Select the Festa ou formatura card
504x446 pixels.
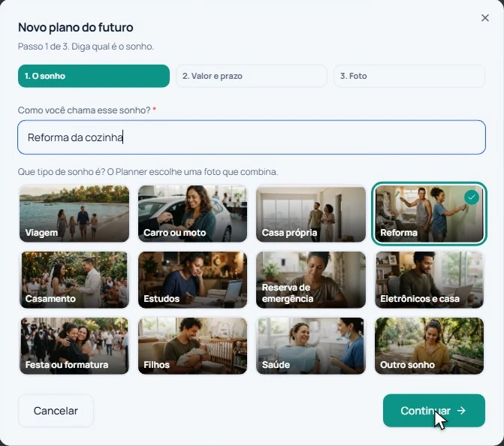[74, 346]
